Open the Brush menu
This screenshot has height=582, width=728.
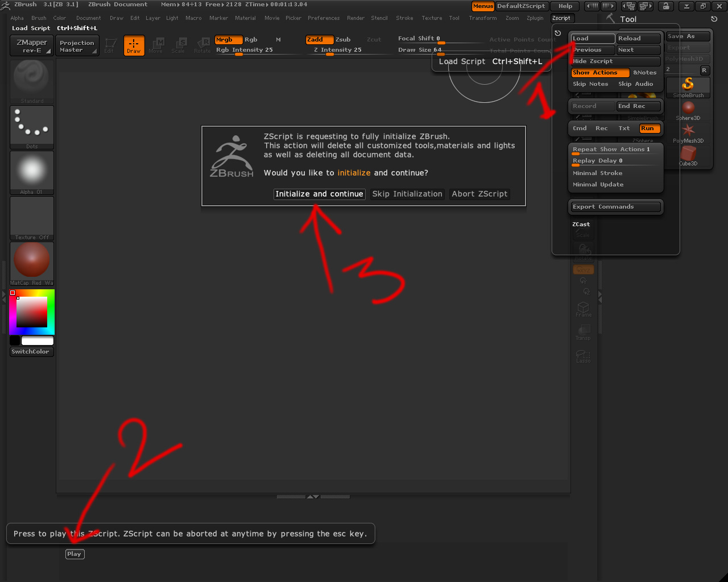(x=39, y=18)
